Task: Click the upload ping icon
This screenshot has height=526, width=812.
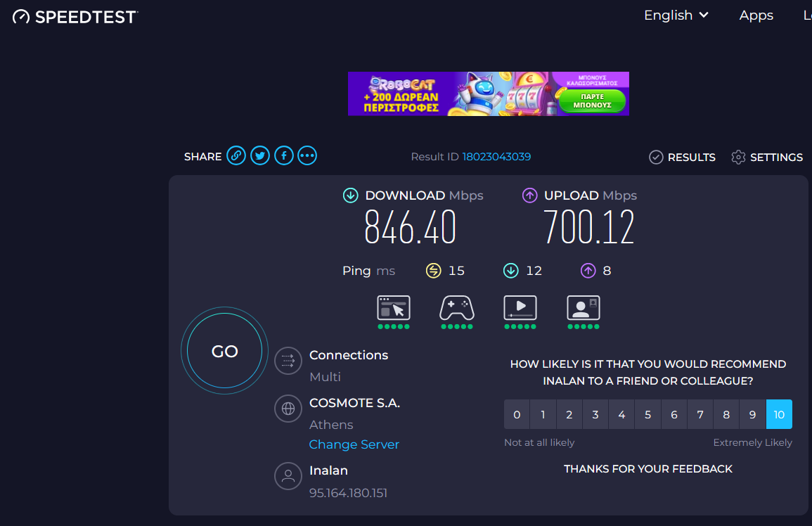Action: tap(588, 271)
